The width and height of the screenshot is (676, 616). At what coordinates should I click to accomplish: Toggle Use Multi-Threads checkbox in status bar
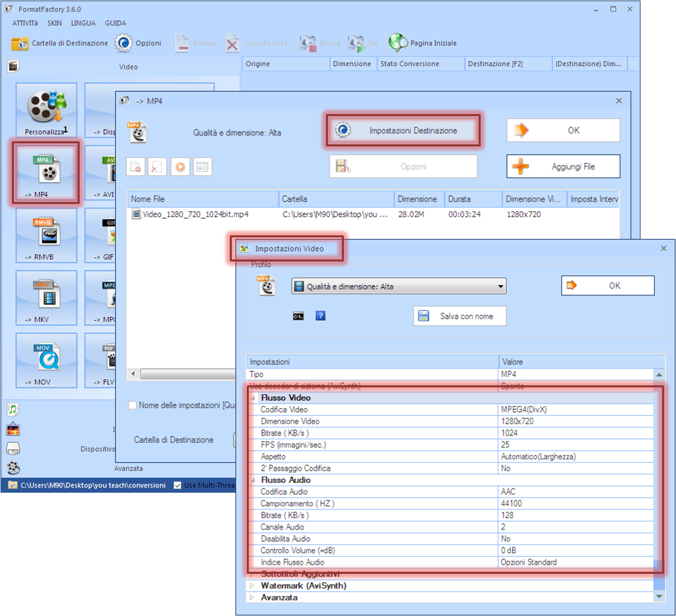177,485
